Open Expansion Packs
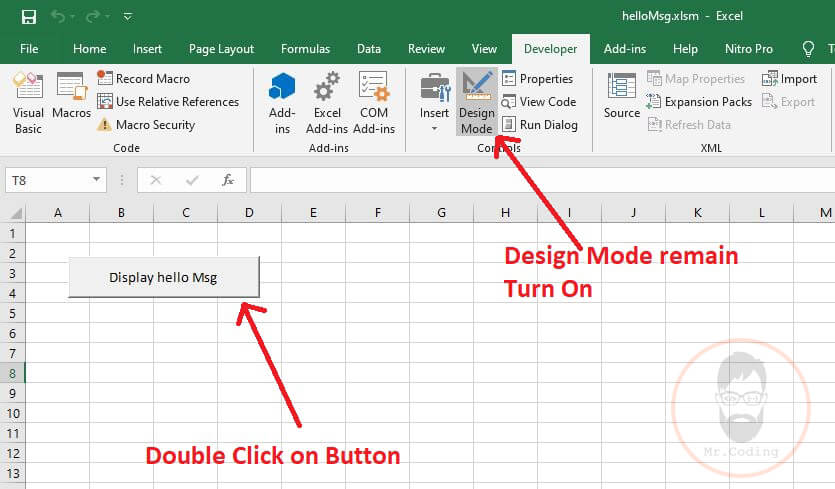 click(699, 101)
